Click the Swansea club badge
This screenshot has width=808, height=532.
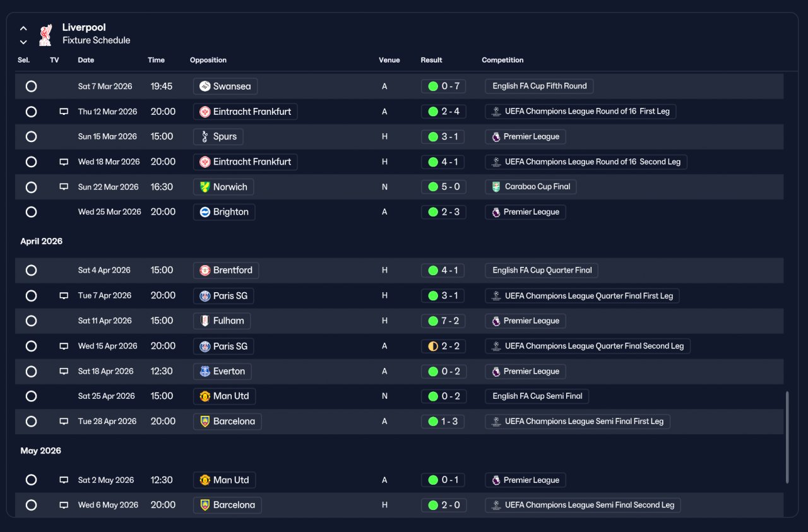click(x=205, y=86)
